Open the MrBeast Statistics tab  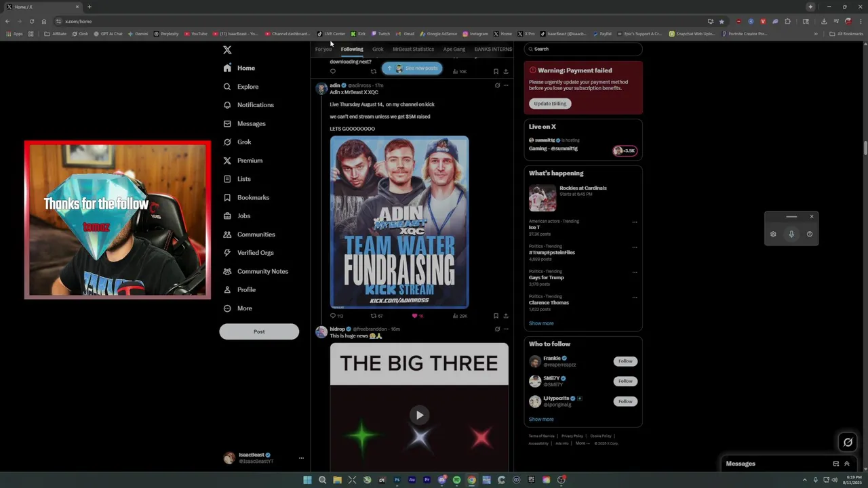(x=413, y=49)
